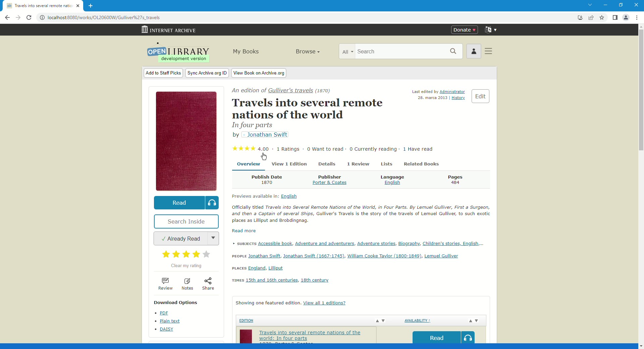Click the page vertical scrollbar
Viewport: 644px width, 349px height.
[x=641, y=90]
